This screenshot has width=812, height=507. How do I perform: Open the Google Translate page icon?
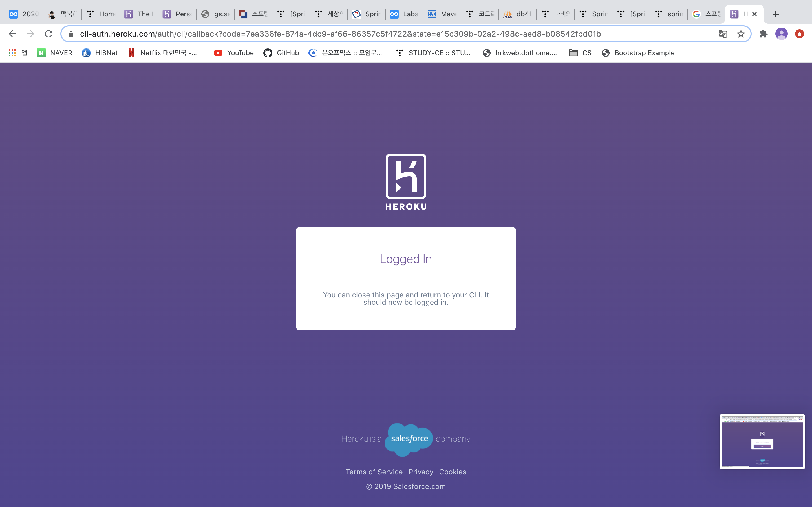coord(722,34)
